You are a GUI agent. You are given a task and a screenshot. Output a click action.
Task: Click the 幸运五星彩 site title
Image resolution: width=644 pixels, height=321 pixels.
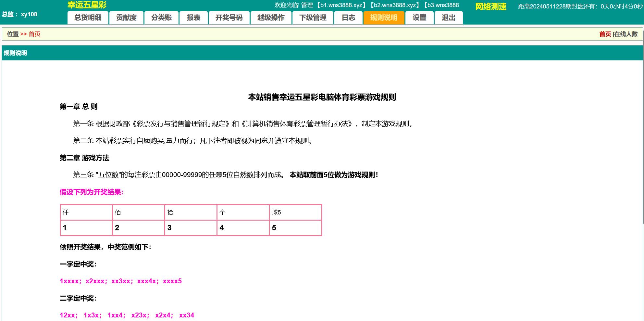87,5
